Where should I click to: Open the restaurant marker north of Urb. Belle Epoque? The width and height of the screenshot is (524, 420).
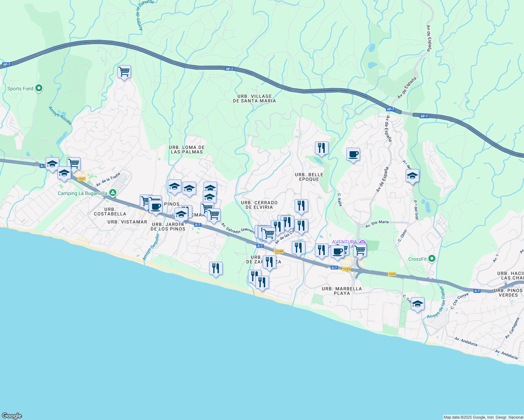[x=322, y=148]
